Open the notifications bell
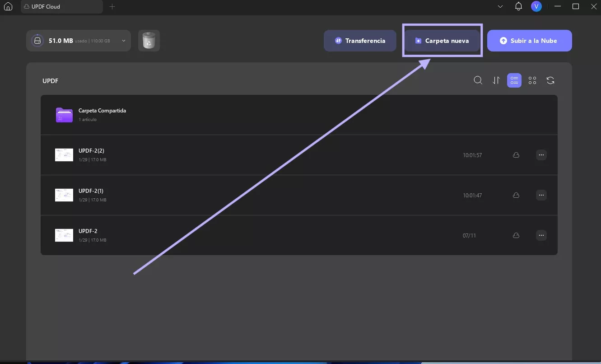 pos(519,6)
